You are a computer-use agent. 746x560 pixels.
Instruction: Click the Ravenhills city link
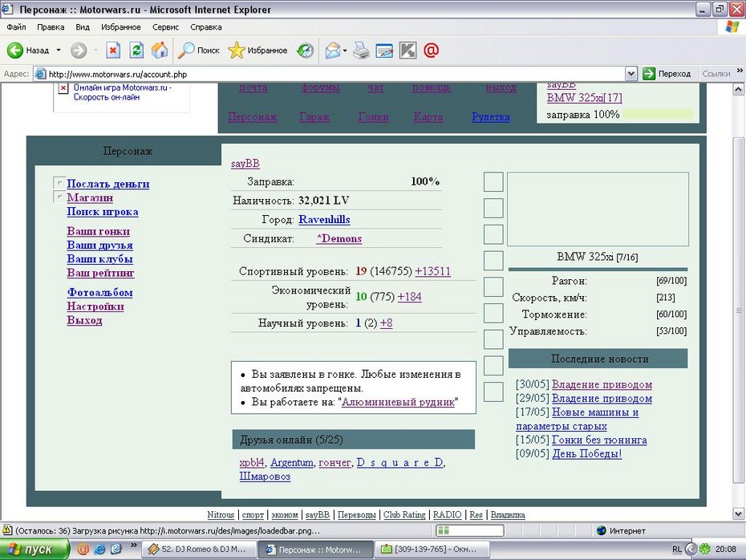(325, 219)
